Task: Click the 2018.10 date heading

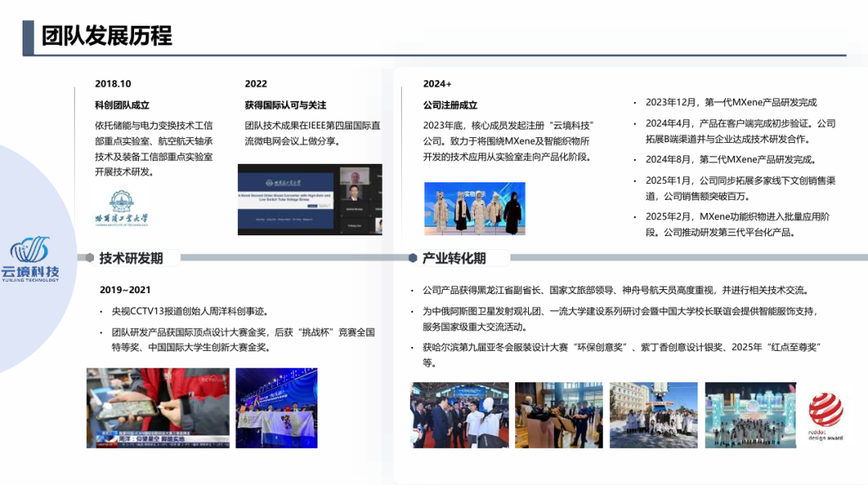Action: coord(113,84)
